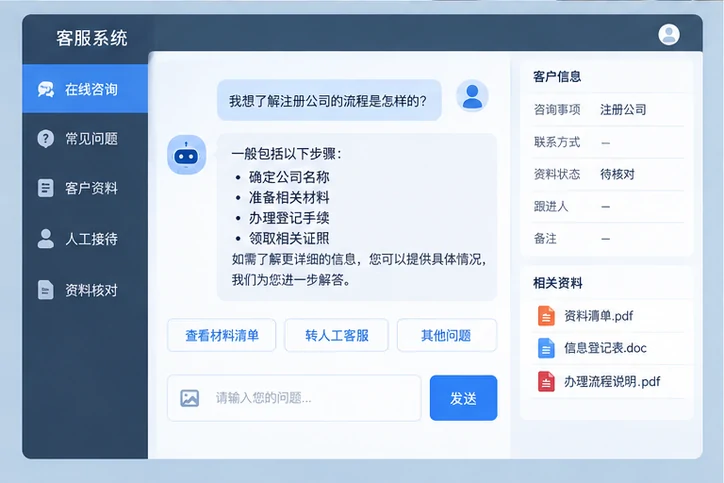Open the 资料清单.pdf file link
This screenshot has height=483, width=724.
(598, 316)
